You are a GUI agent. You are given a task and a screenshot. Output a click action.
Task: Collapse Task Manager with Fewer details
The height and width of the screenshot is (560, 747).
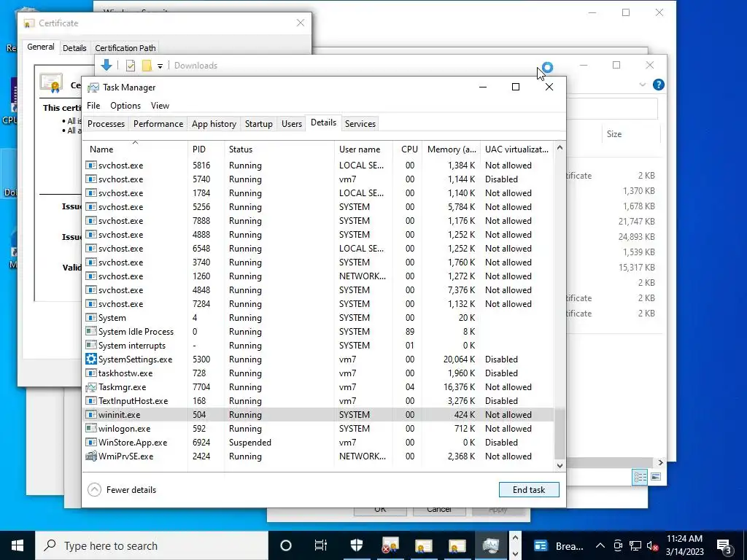point(122,489)
